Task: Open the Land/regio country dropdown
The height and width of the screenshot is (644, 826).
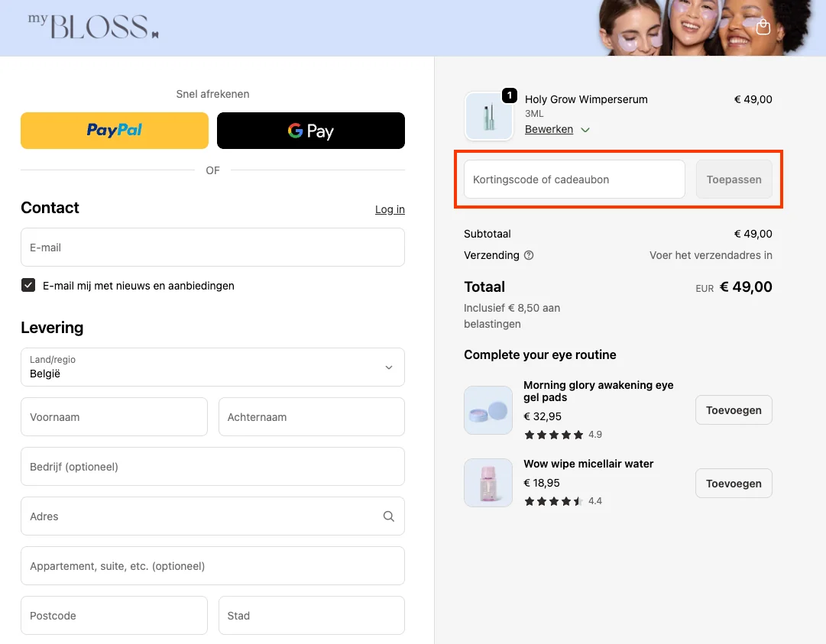Action: pos(213,367)
